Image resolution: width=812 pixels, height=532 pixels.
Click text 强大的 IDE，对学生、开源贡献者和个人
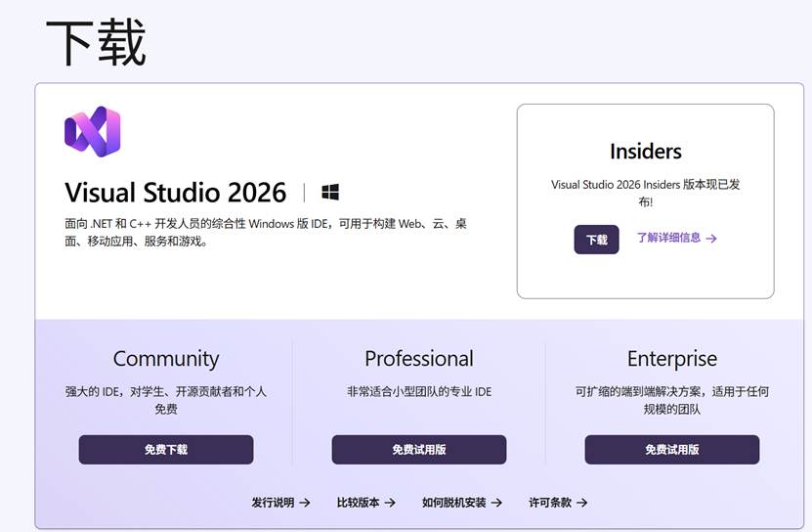pos(166,391)
